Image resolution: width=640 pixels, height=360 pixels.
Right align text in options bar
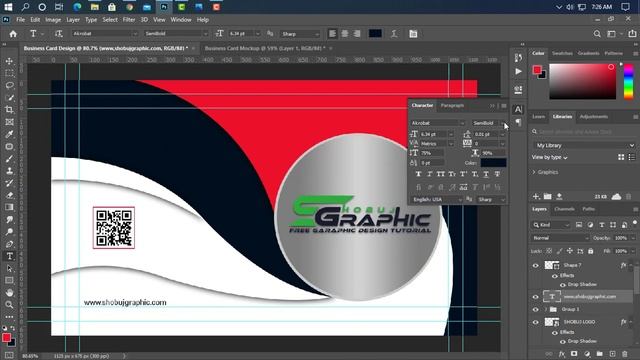point(357,34)
